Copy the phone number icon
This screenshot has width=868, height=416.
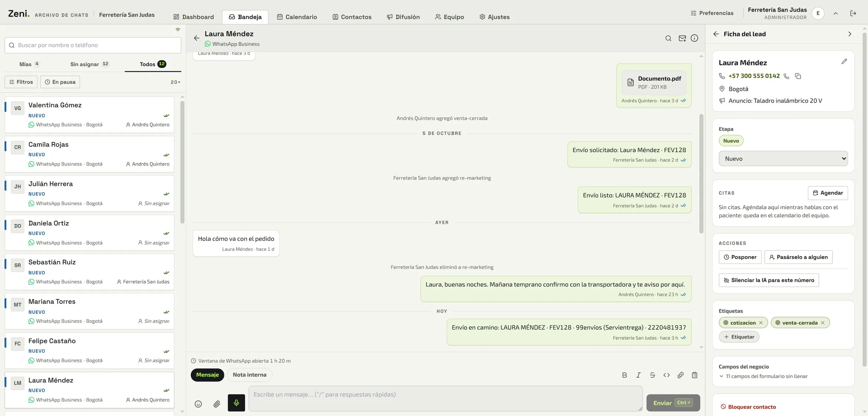click(798, 76)
